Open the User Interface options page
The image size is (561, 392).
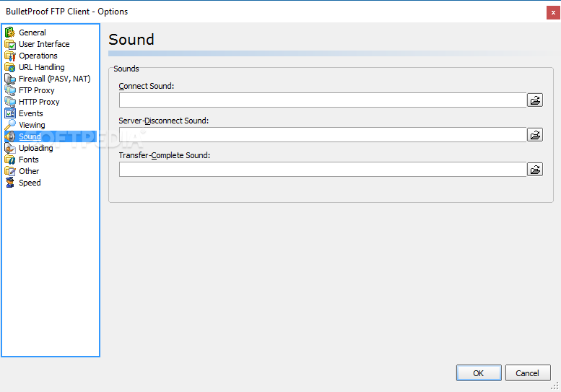coord(44,44)
